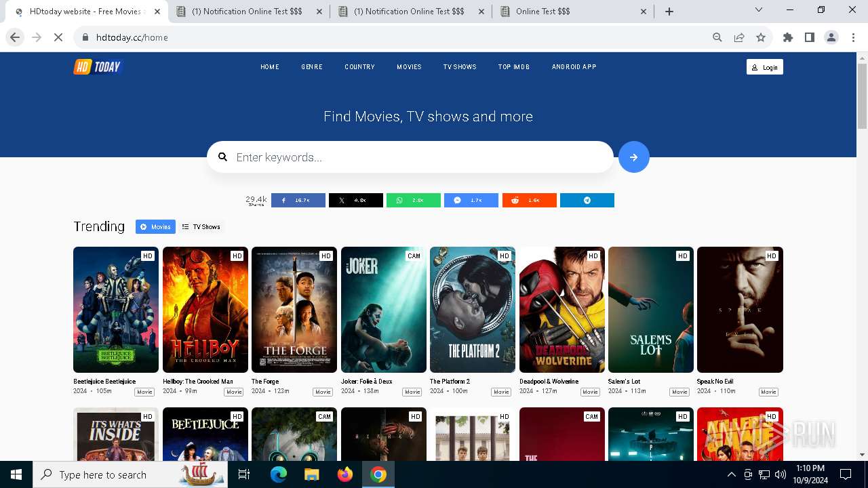The width and height of the screenshot is (868, 488).
Task: Close the HDtoday website tab
Action: click(x=157, y=12)
